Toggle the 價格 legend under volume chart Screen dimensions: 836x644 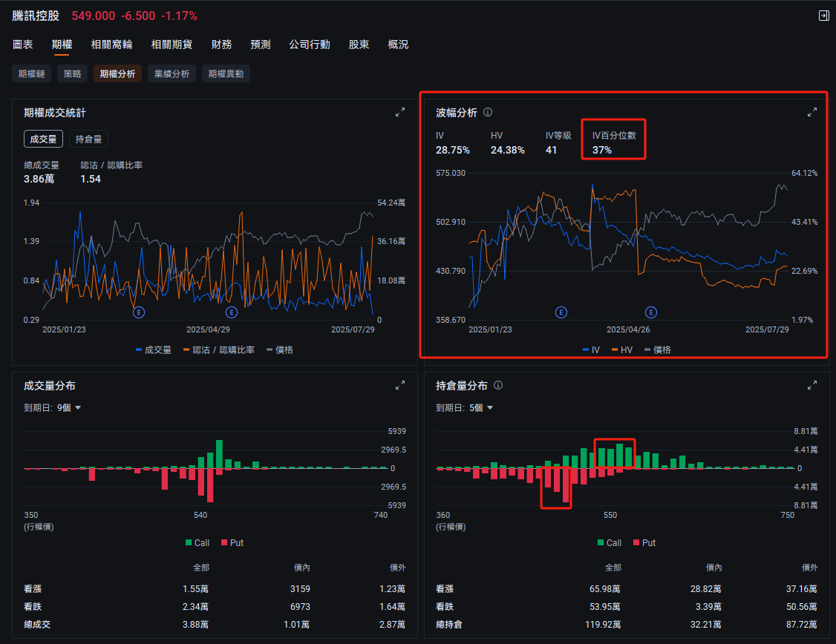(x=281, y=349)
